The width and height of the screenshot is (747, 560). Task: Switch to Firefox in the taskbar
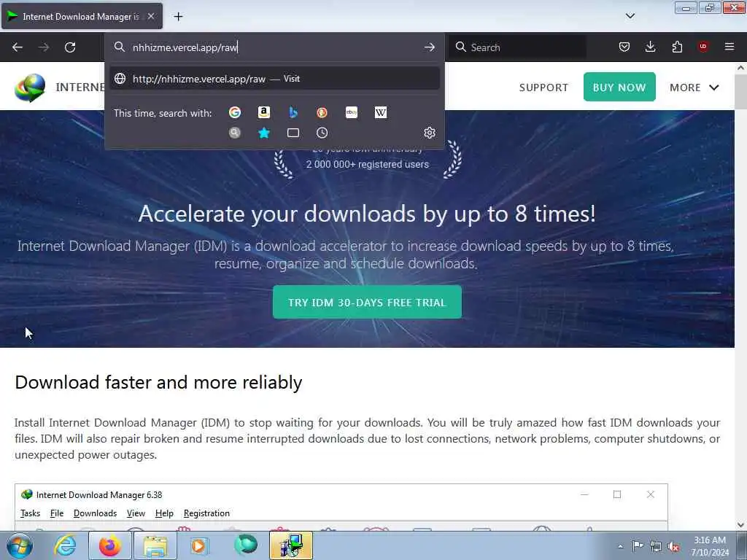pyautogui.click(x=110, y=545)
